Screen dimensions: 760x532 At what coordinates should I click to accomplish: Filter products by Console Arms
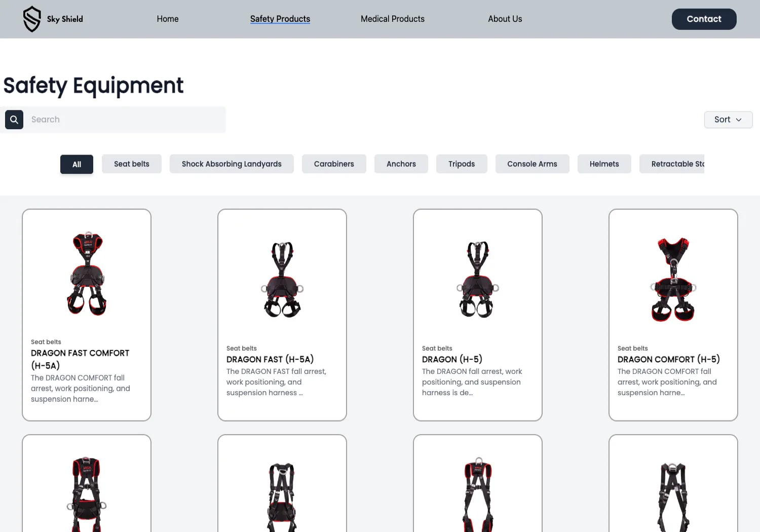click(532, 164)
